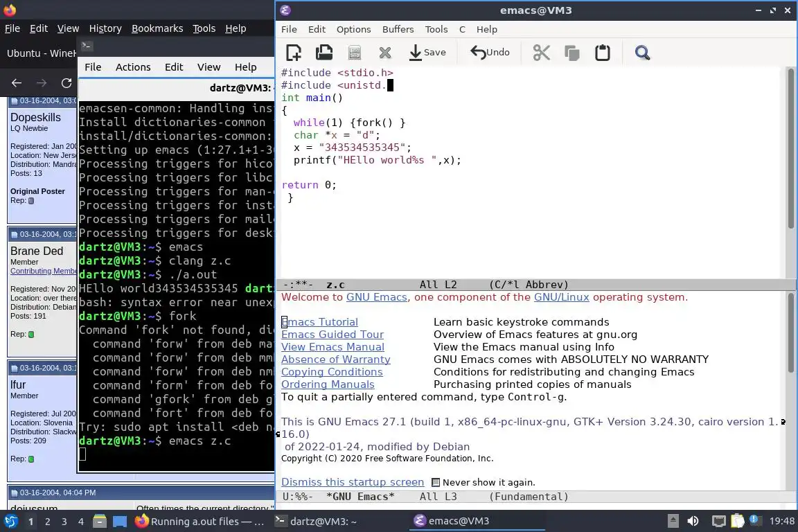Click the startup screen pane vertical scrollbar
The width and height of the screenshot is (798, 532).
pos(790,332)
